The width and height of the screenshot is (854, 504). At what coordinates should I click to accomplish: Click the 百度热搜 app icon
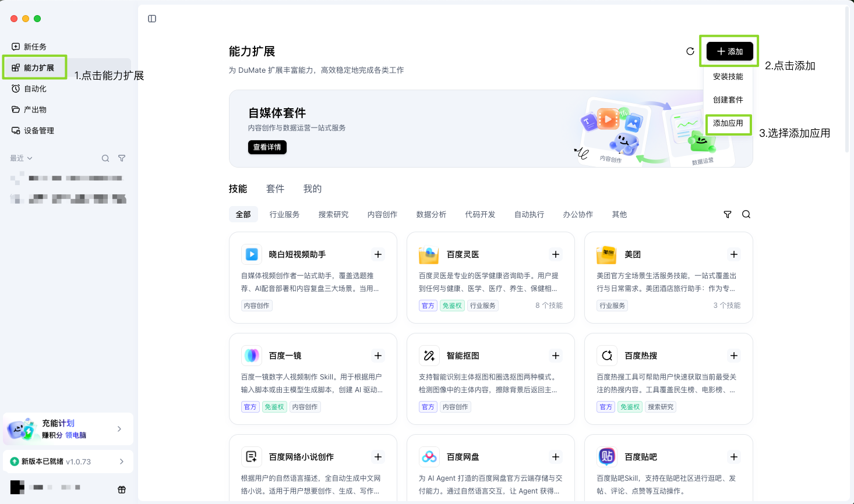point(607,356)
